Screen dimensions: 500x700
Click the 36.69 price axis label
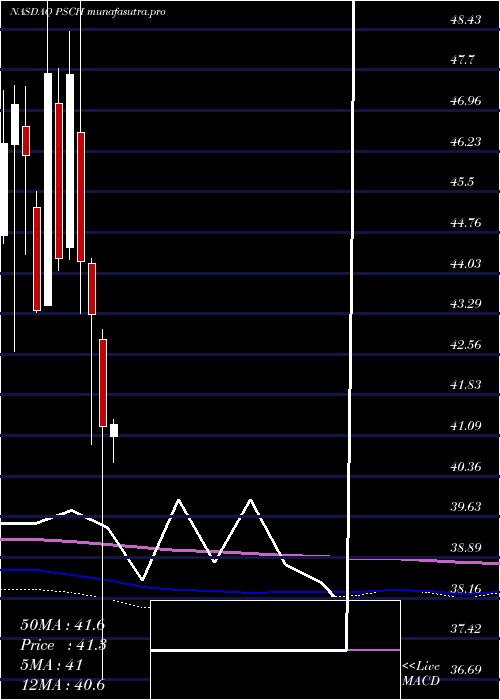tap(465, 670)
